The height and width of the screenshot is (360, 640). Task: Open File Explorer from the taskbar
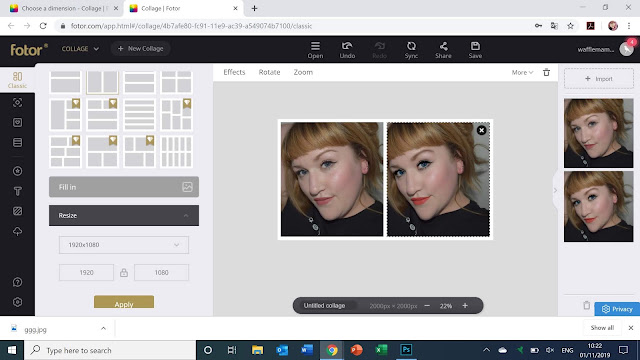coord(257,350)
